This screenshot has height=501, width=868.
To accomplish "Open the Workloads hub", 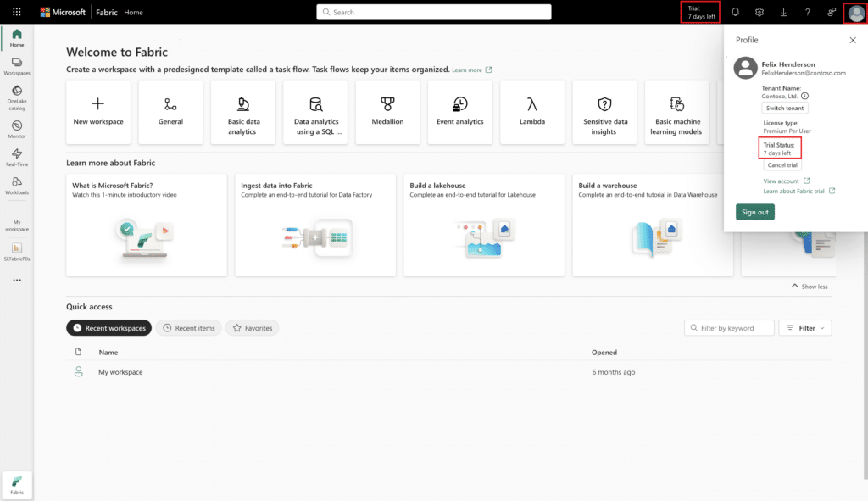I will 17,185.
